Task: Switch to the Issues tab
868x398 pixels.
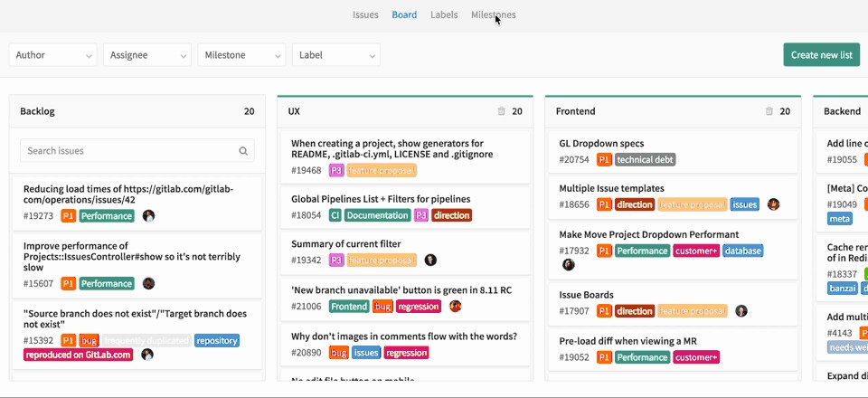Action: point(365,14)
